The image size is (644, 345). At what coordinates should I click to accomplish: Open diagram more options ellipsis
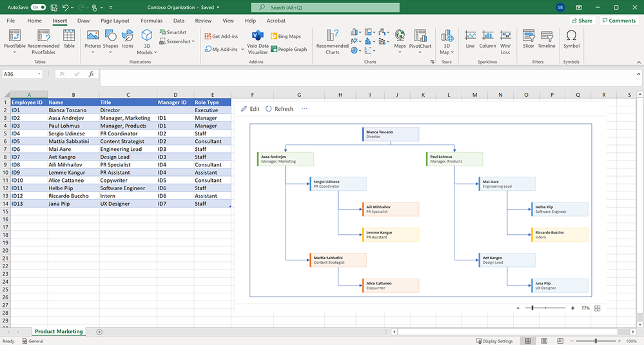(x=304, y=109)
